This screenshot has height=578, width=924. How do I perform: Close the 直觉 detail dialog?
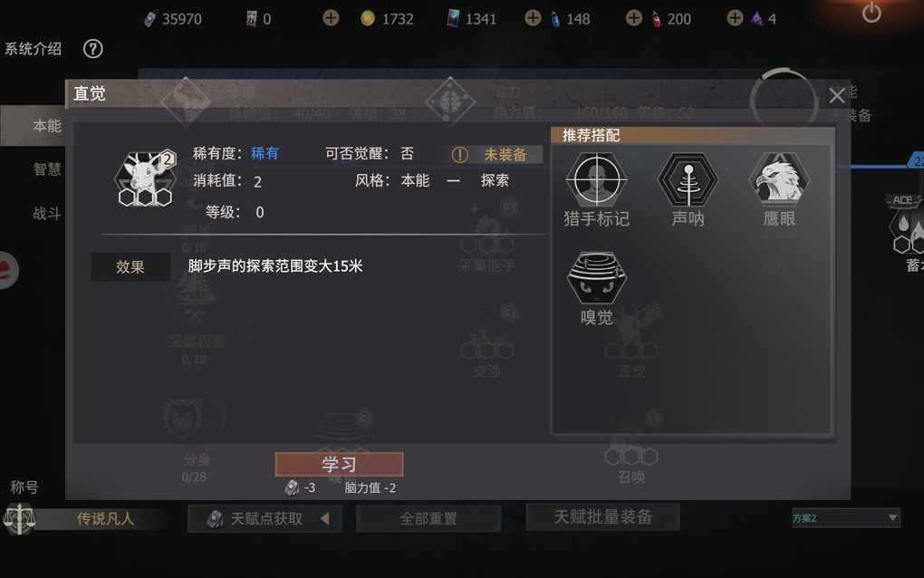coord(837,95)
